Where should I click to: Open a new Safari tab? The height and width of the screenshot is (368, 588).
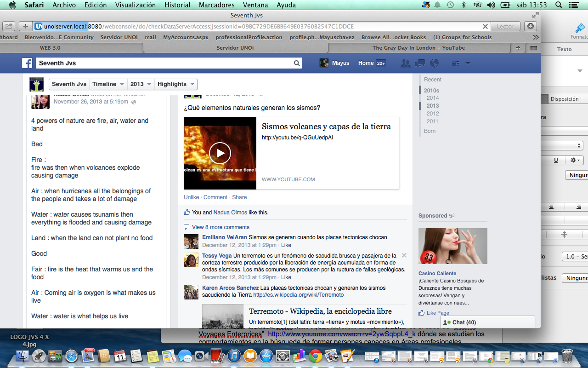tap(518, 48)
